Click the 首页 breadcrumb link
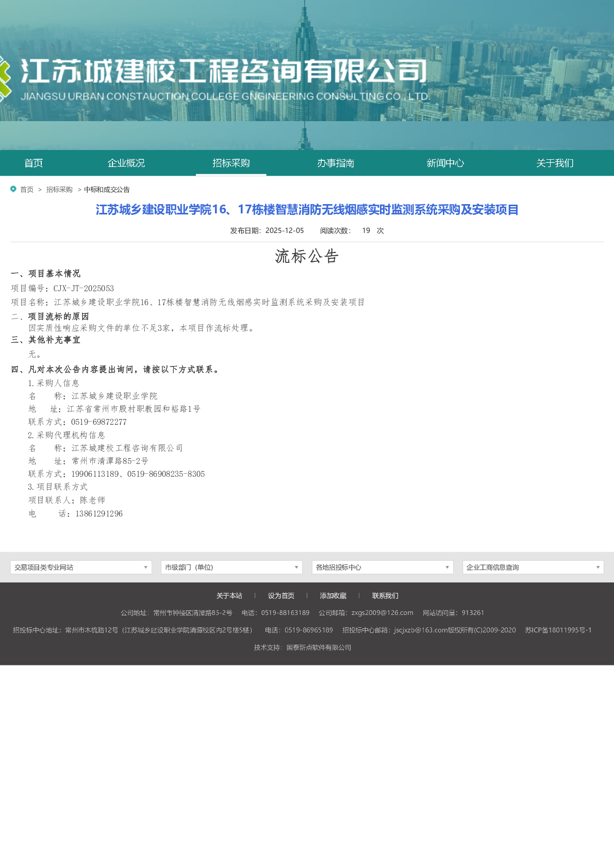The height and width of the screenshot is (868, 614). (x=27, y=190)
